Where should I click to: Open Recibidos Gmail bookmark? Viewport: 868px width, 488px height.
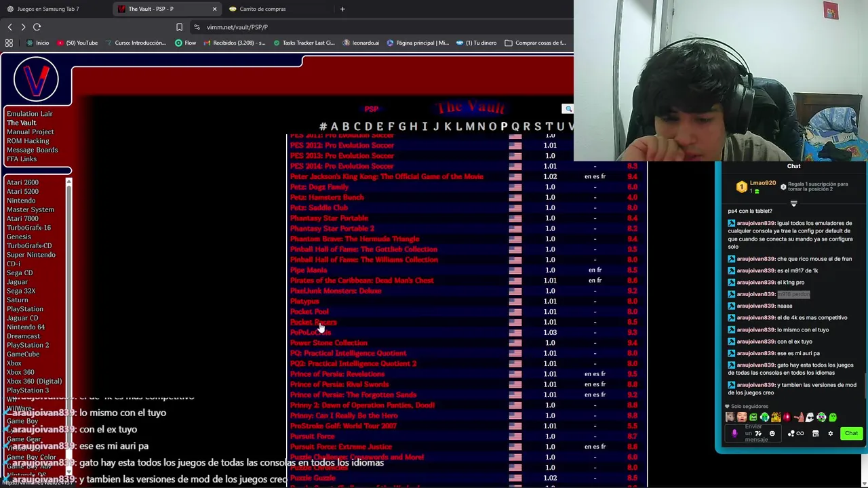tap(234, 43)
